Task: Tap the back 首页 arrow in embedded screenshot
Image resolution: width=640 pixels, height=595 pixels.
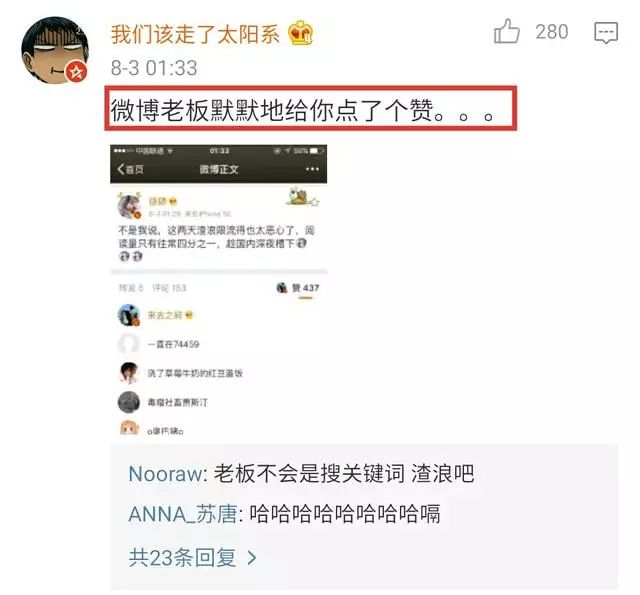Action: click(130, 169)
